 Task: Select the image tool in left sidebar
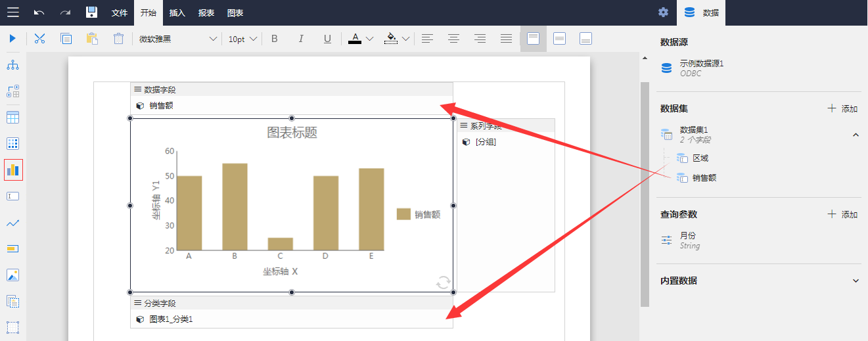point(13,275)
